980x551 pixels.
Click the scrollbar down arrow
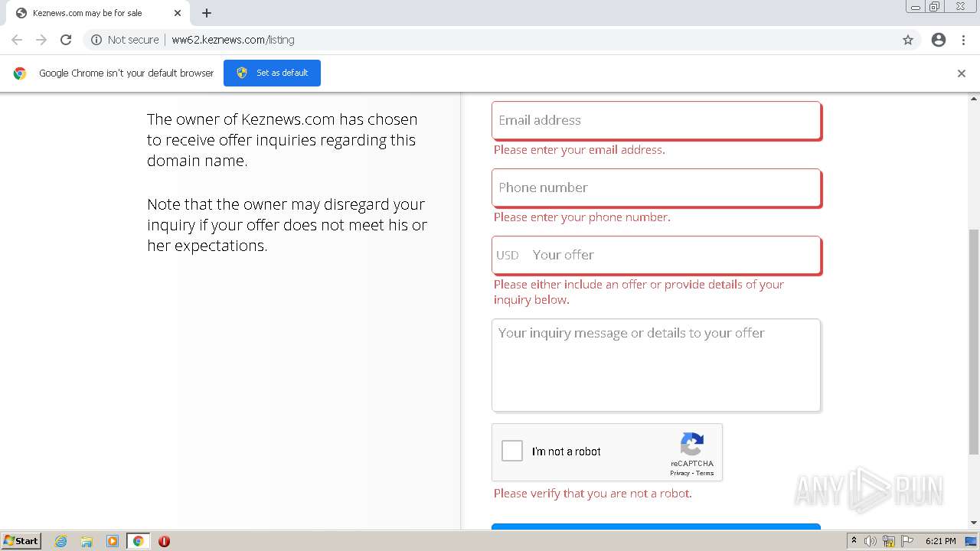coord(974,523)
